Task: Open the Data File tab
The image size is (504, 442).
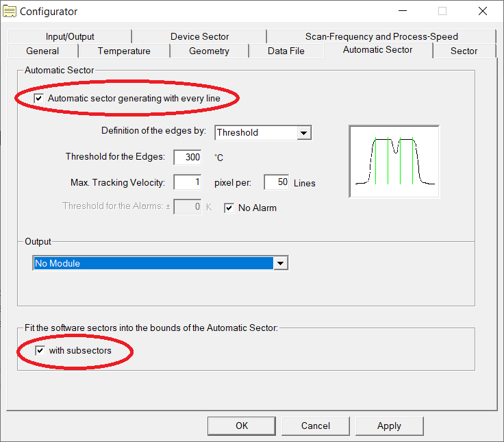Action: click(x=286, y=51)
